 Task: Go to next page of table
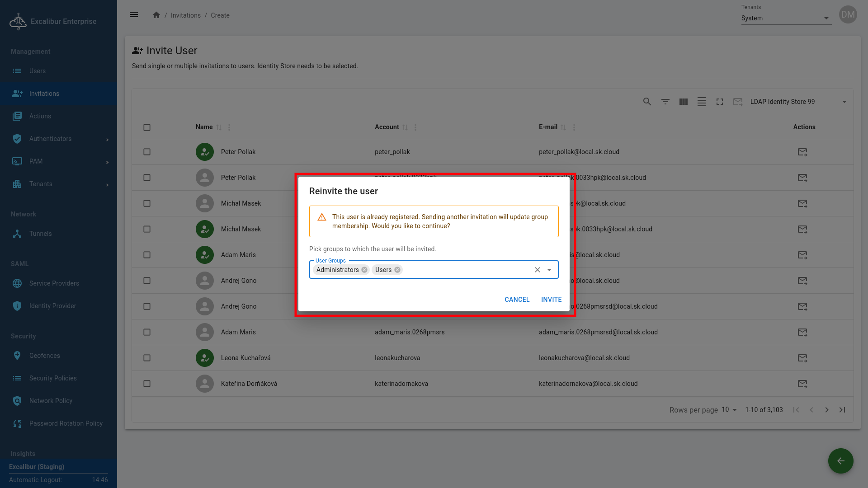tap(826, 410)
